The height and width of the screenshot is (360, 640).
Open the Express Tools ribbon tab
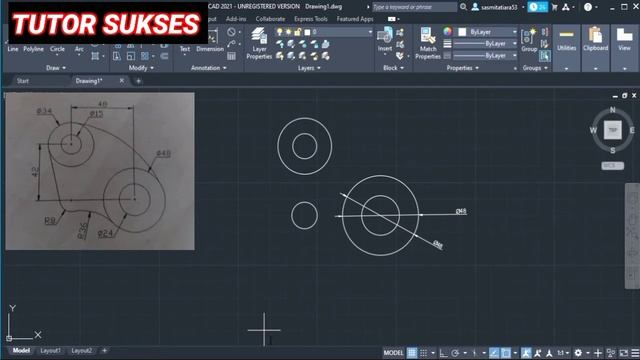(x=311, y=19)
